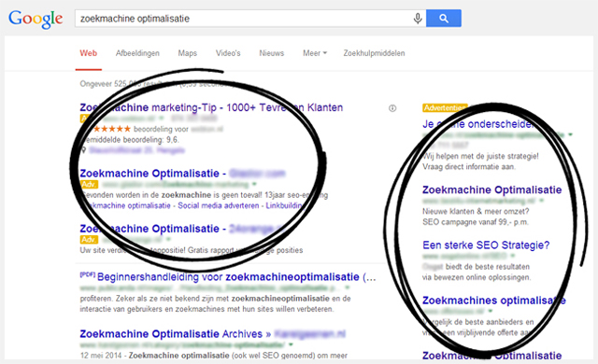Open the Maps tab
Viewport: 598px width, 364px height.
(187, 53)
